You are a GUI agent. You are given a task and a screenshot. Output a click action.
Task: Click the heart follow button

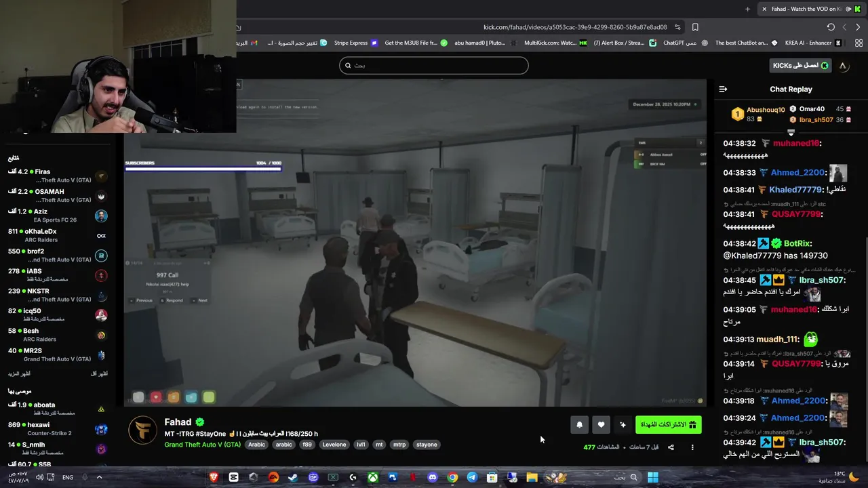(601, 425)
